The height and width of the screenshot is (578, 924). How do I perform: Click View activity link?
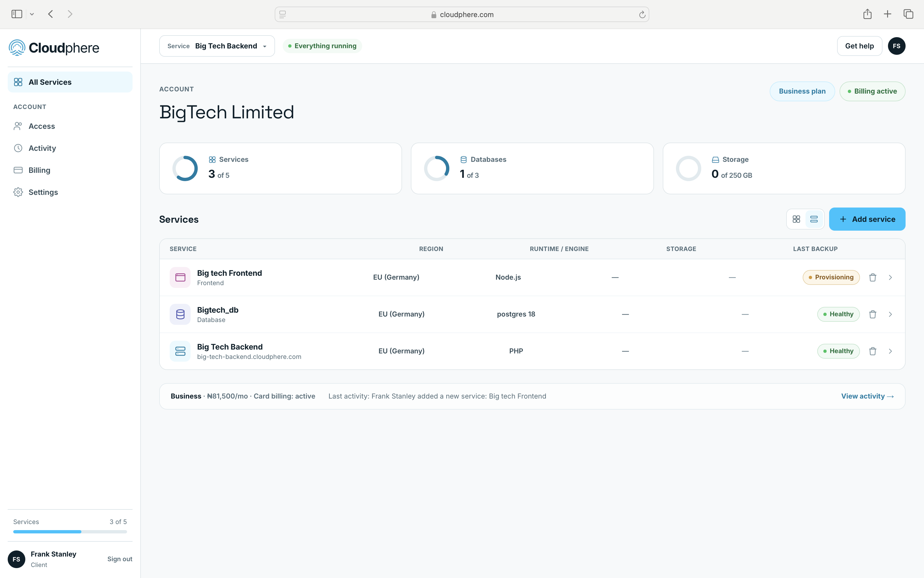(868, 396)
